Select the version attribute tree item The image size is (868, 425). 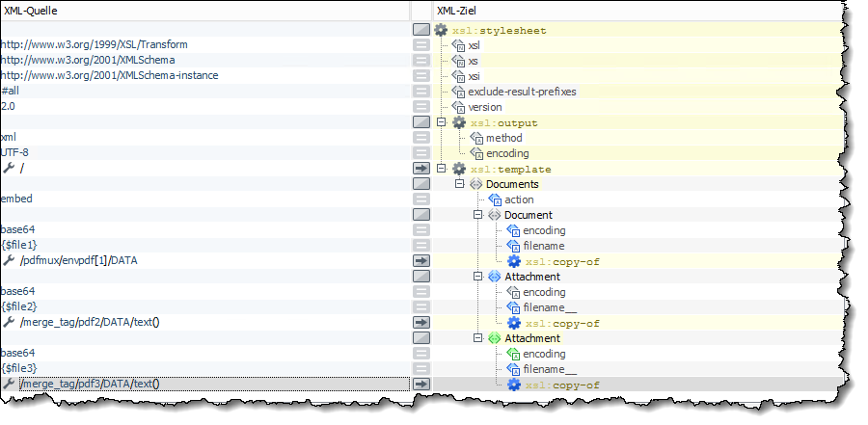click(x=484, y=107)
